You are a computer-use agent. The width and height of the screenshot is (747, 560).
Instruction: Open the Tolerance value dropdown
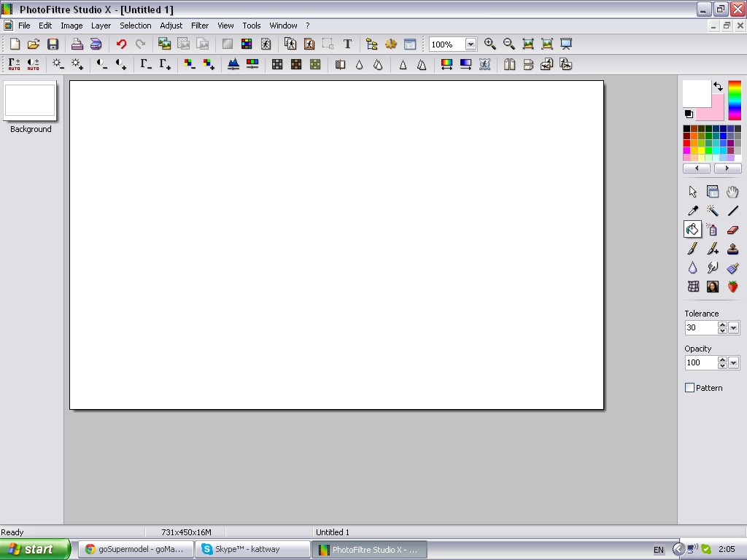pos(733,327)
